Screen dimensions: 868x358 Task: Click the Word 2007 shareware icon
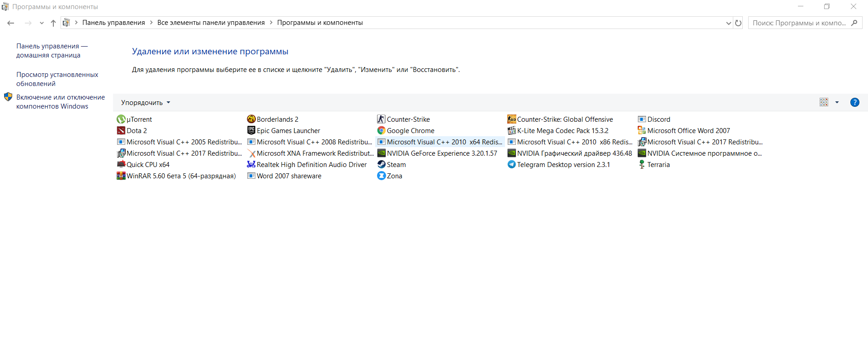coord(251,176)
